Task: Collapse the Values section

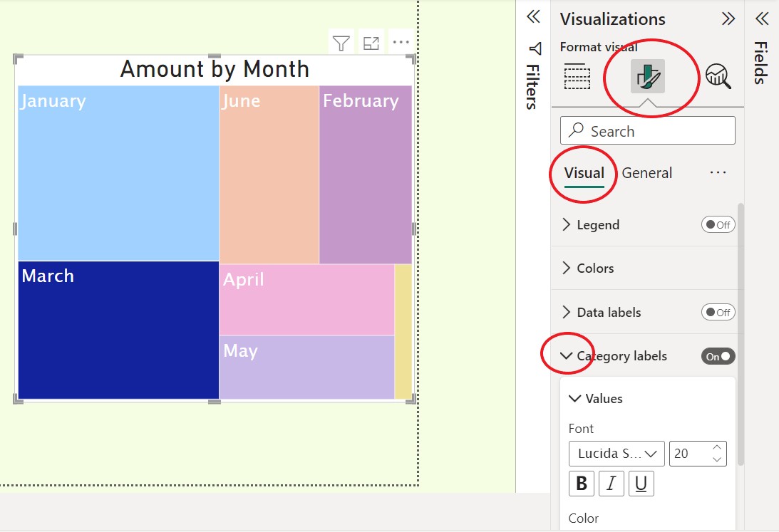Action: (x=575, y=398)
